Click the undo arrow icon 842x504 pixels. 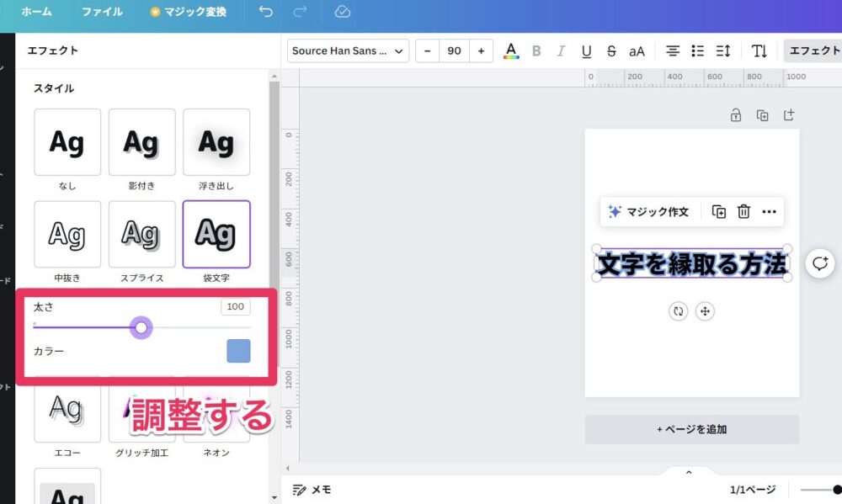(x=266, y=12)
